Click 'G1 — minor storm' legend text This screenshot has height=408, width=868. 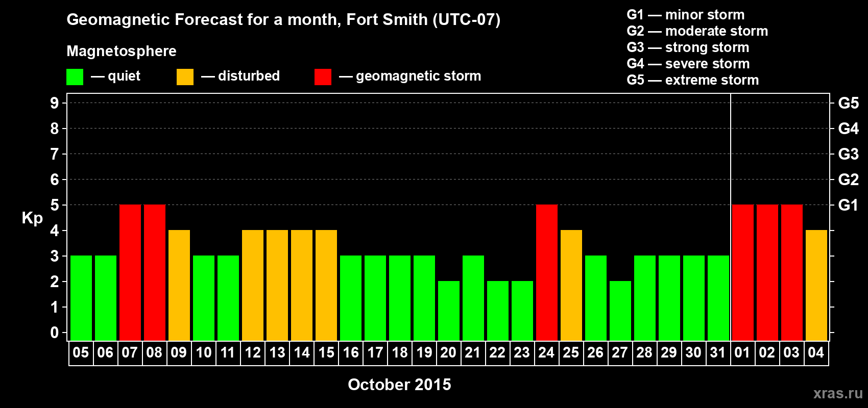click(x=686, y=15)
